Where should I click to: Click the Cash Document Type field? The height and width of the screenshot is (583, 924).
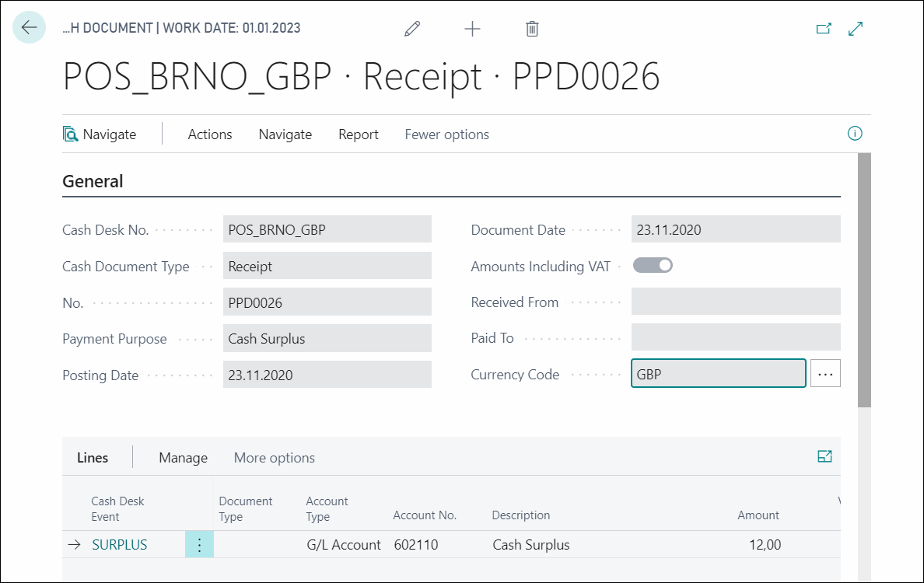click(327, 266)
